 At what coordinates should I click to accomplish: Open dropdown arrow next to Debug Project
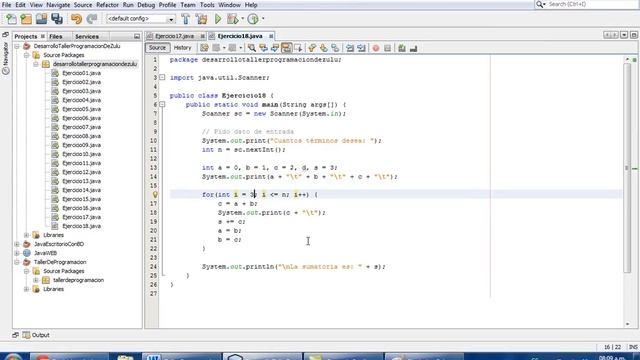pyautogui.click(x=242, y=19)
